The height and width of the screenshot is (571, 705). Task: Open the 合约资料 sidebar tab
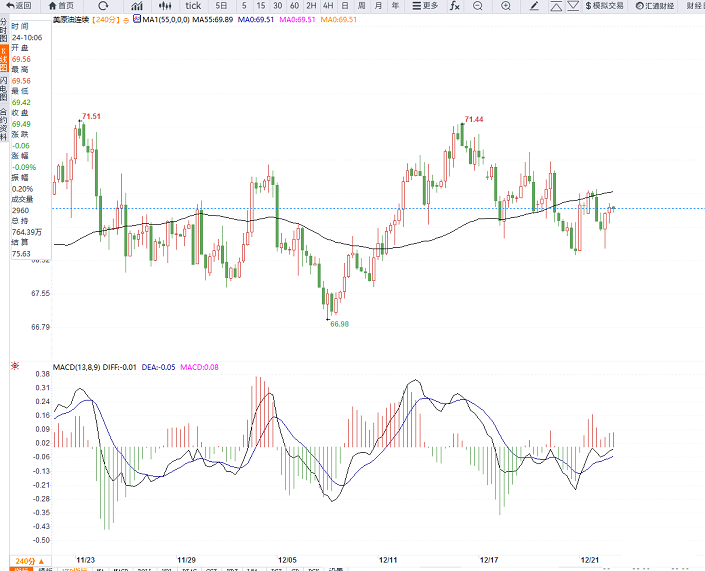coord(4,124)
